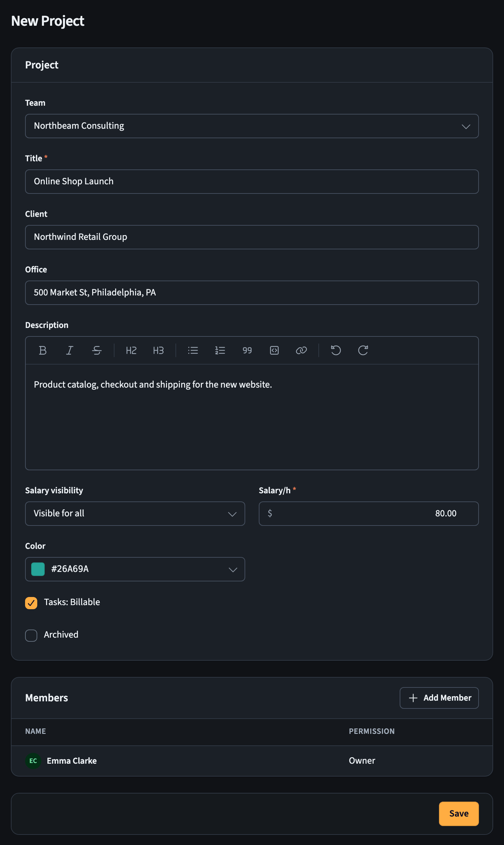
Task: Click into the Description text area
Action: [x=252, y=417]
